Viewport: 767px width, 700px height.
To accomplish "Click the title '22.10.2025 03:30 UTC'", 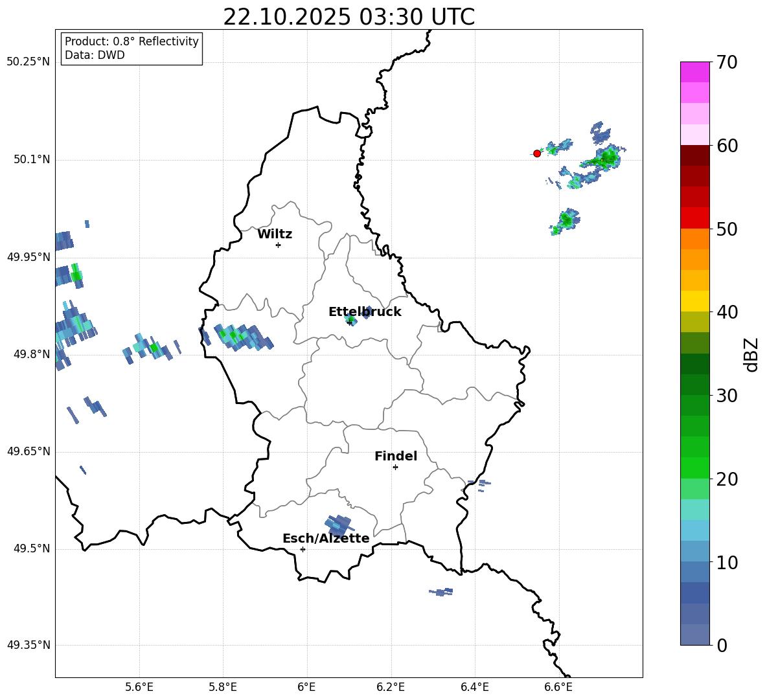I will click(349, 17).
